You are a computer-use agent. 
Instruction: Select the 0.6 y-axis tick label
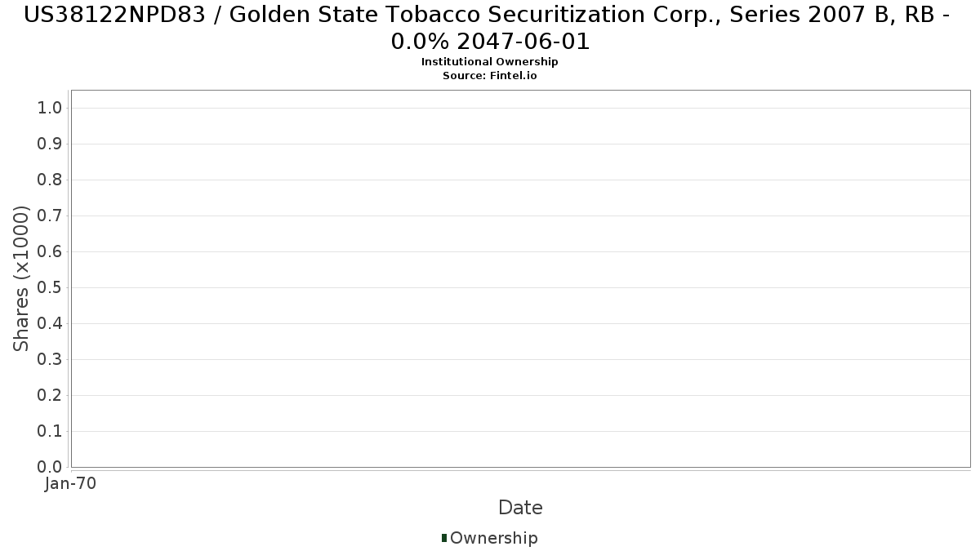pyautogui.click(x=51, y=252)
